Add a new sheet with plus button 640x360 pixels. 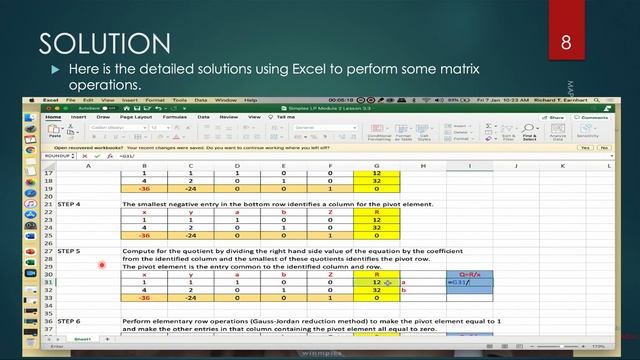coord(107,339)
